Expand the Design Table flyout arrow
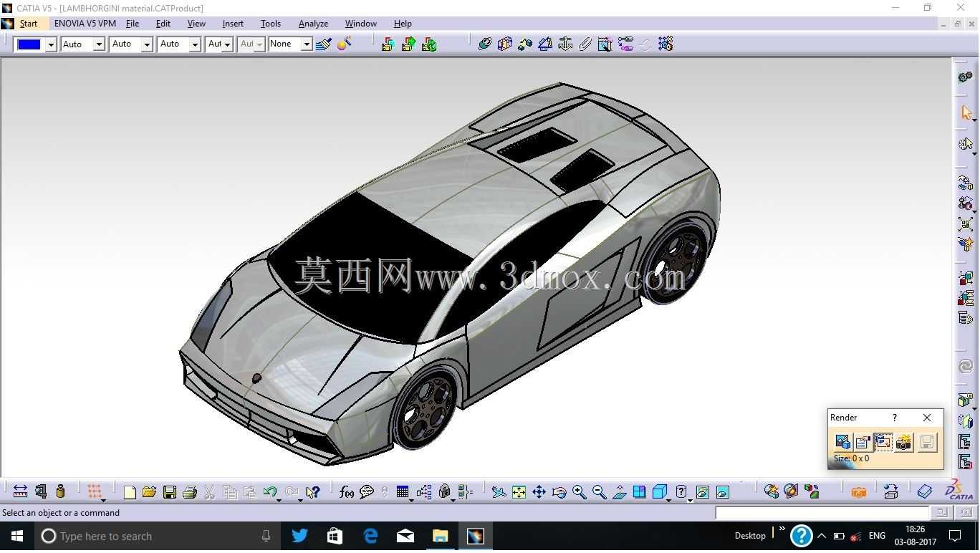Screen dimensions: 980x553 pyautogui.click(x=411, y=500)
